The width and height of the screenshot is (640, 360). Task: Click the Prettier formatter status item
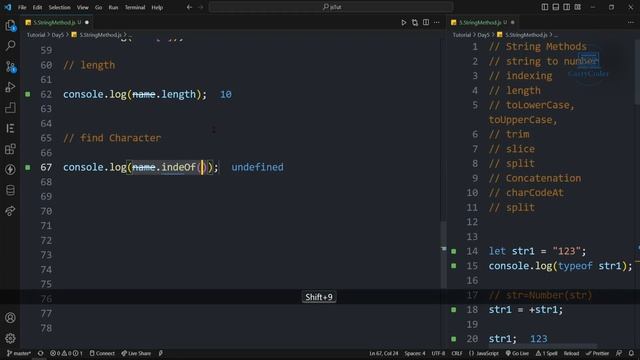pos(597,353)
